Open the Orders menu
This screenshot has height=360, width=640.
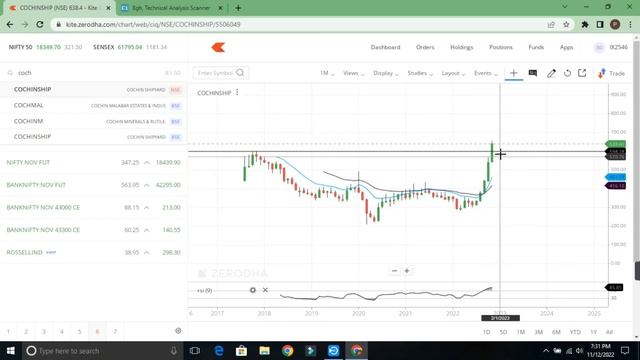425,47
